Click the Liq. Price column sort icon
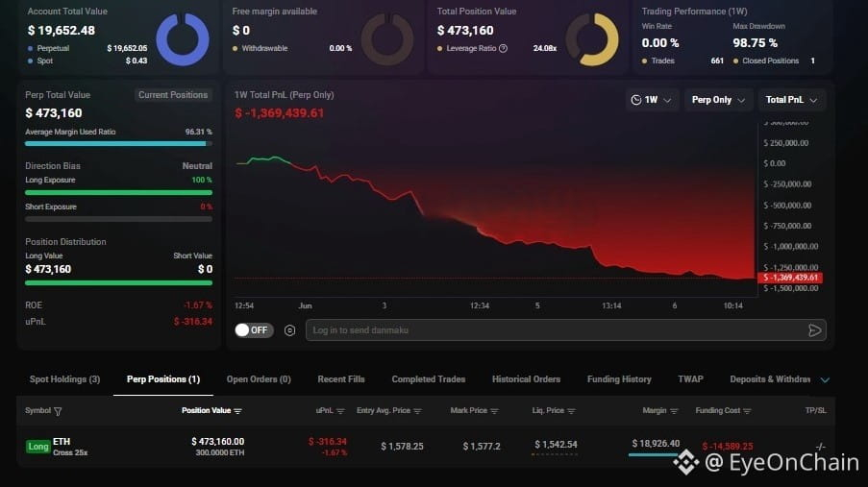Image resolution: width=868 pixels, height=487 pixels. tap(571, 411)
